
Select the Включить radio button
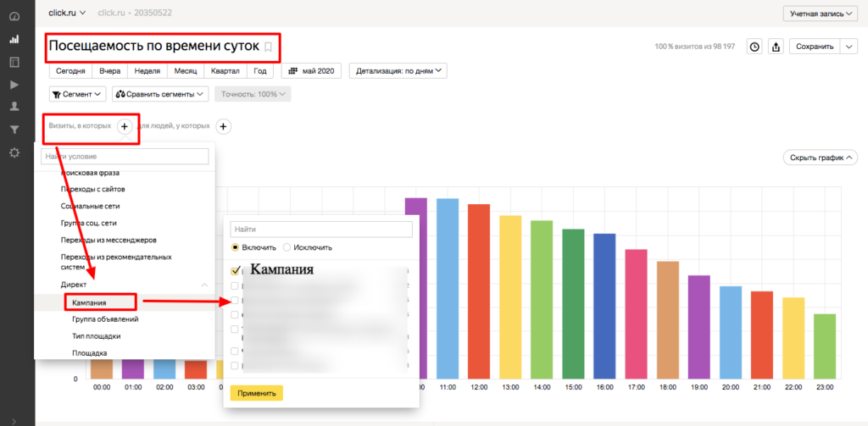236,247
